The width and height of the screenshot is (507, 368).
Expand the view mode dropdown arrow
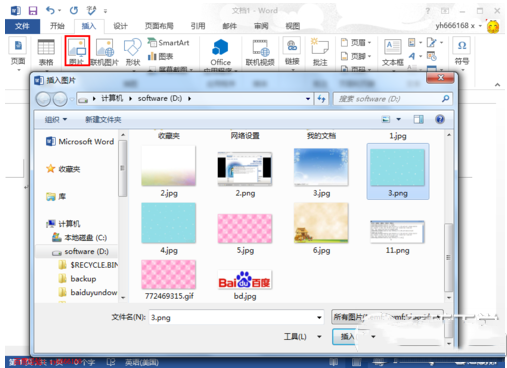[399, 119]
